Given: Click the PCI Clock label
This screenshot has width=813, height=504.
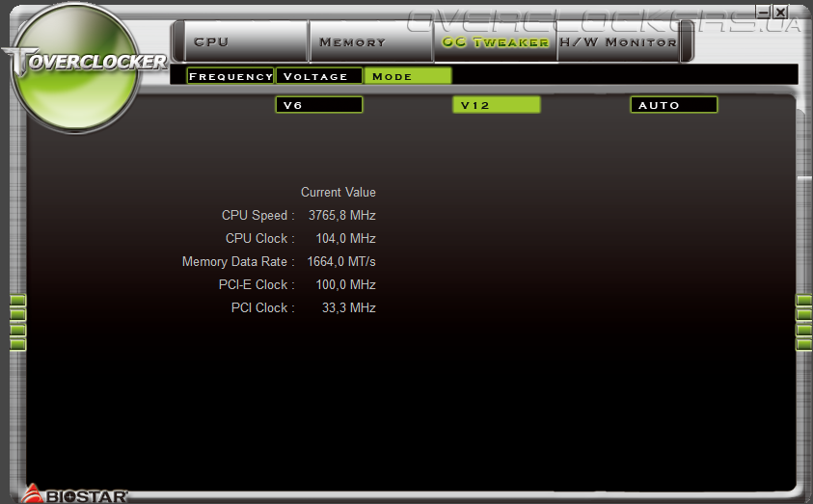Looking at the screenshot, I should coord(263,307).
